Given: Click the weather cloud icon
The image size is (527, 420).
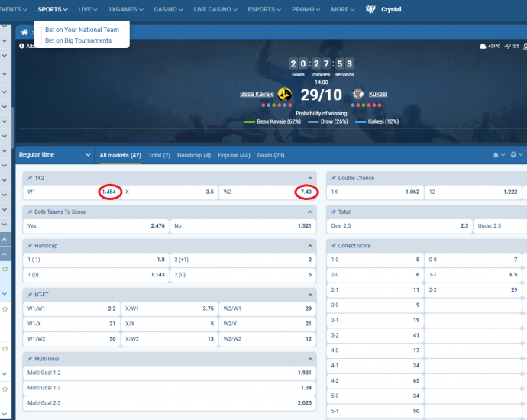Looking at the screenshot, I should [483, 46].
